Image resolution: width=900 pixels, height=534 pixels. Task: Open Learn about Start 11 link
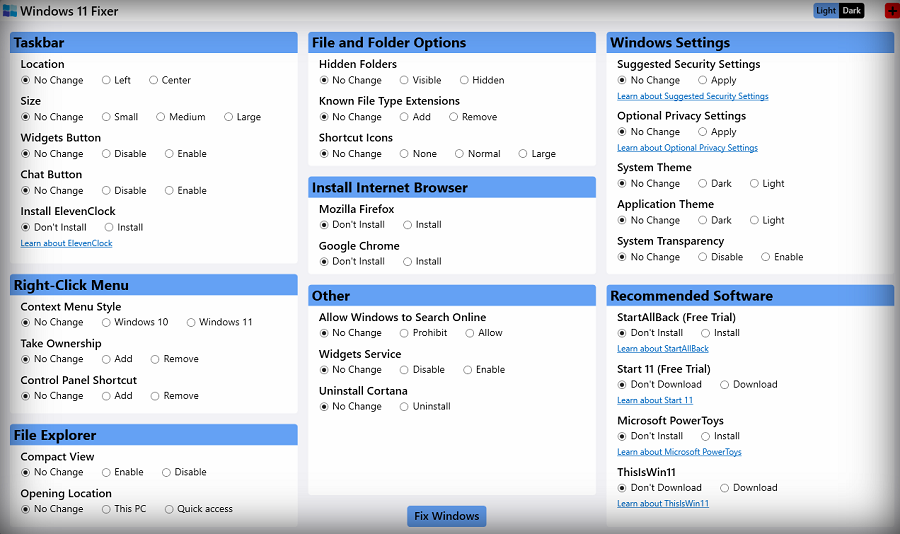point(655,401)
